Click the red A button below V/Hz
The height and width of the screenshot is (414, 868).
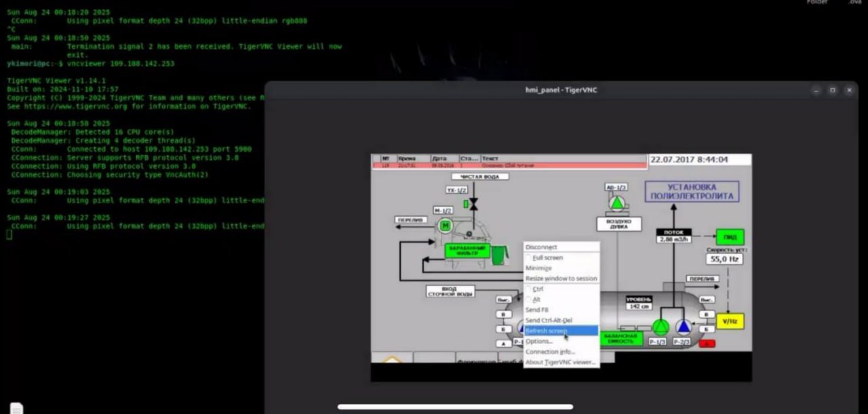(x=707, y=344)
